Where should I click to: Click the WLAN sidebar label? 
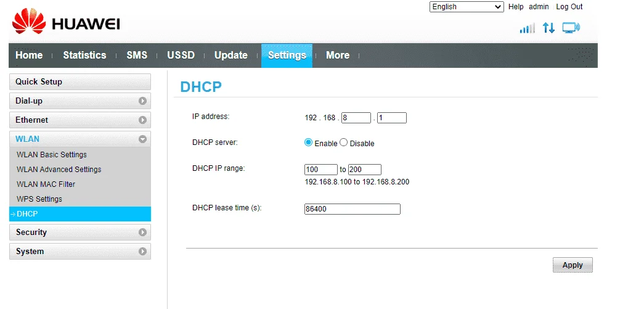[x=28, y=139]
